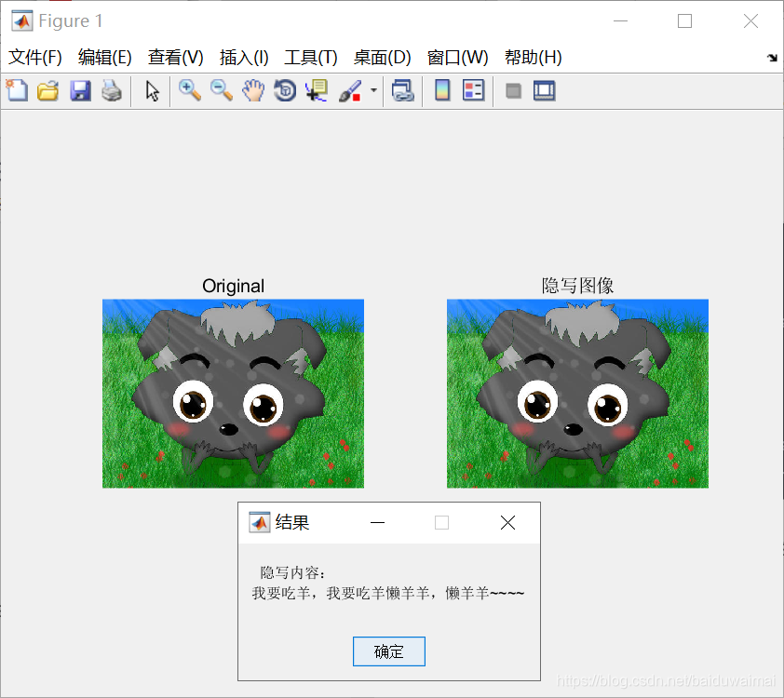Enable the Pan hand tool

253,91
